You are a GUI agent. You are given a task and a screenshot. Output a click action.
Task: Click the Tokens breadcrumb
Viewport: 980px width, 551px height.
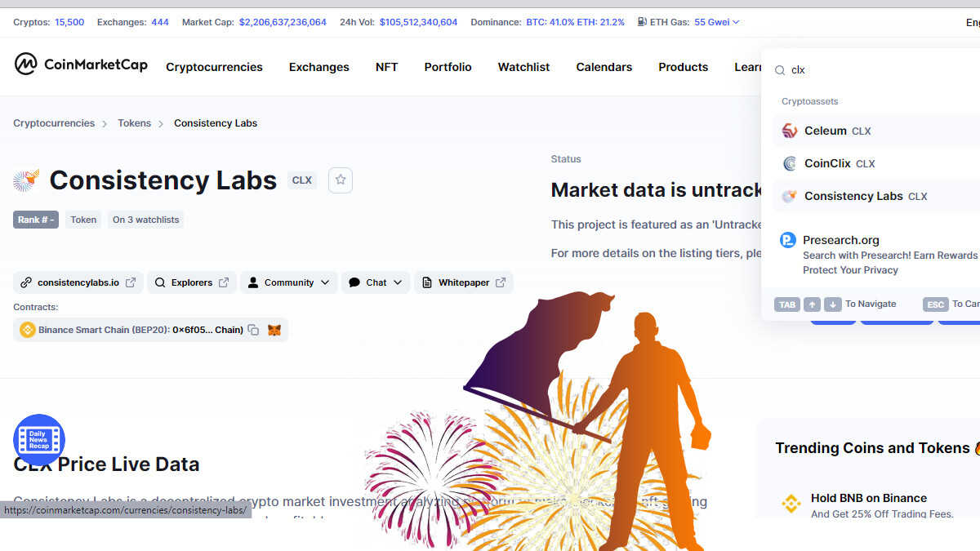(x=134, y=123)
